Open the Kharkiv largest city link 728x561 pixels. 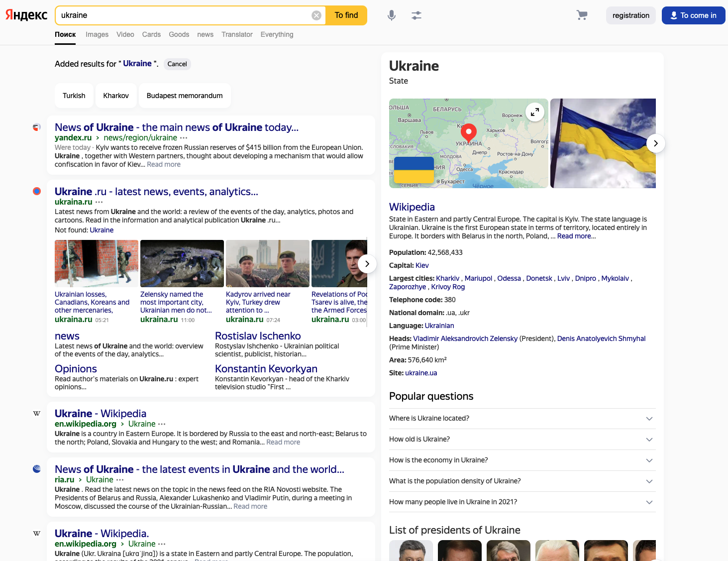point(448,278)
